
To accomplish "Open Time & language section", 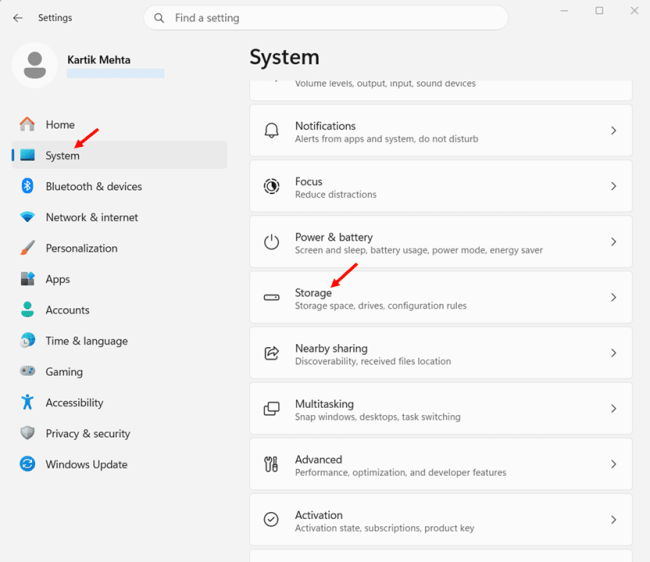I will pyautogui.click(x=119, y=340).
